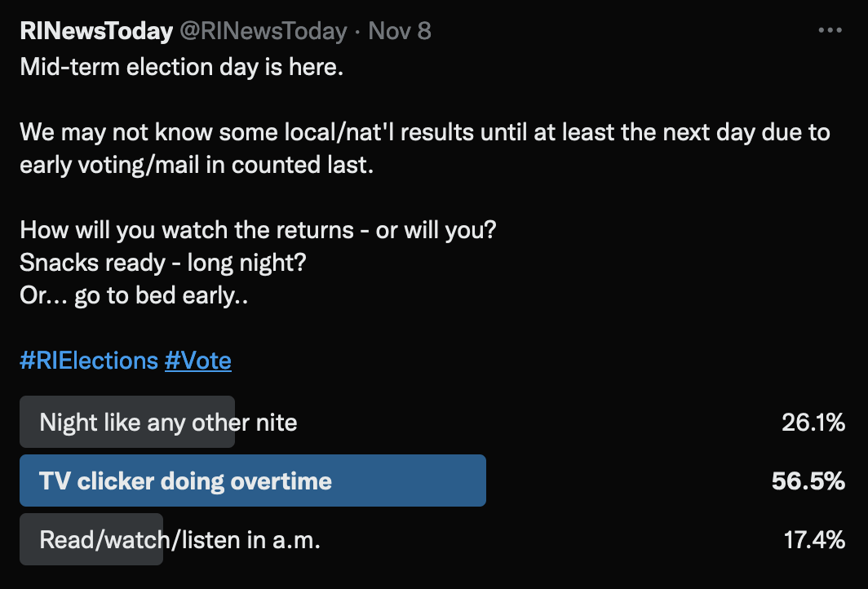Click the @RINewsToday handle
Screen dimensions: 868x589
[263, 31]
